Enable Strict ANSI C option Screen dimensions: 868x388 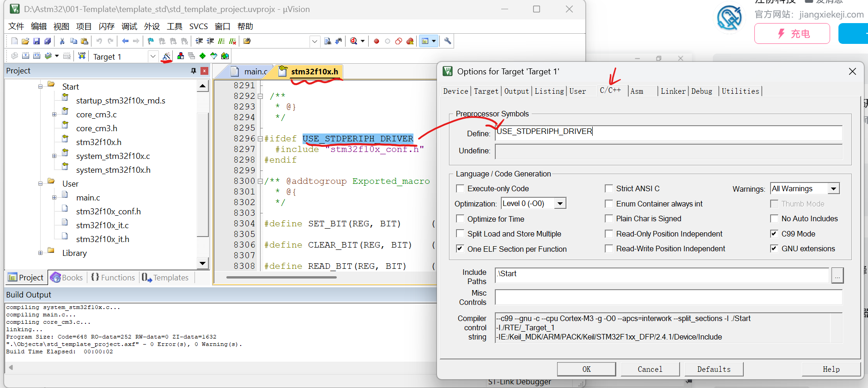click(x=609, y=188)
